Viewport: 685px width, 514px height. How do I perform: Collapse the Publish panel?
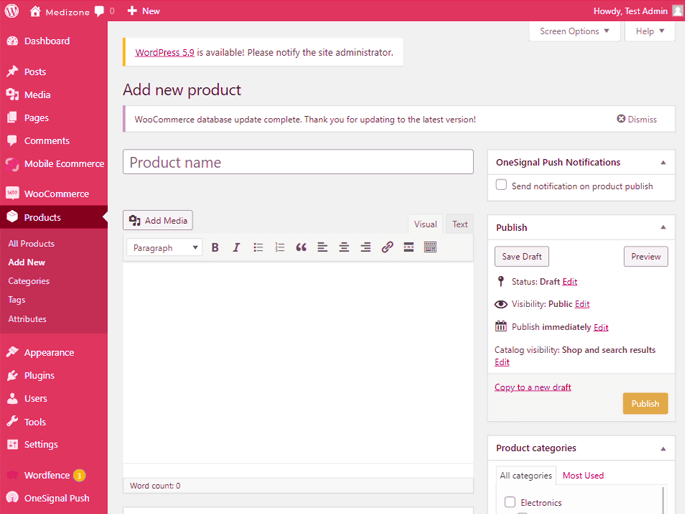tap(663, 227)
